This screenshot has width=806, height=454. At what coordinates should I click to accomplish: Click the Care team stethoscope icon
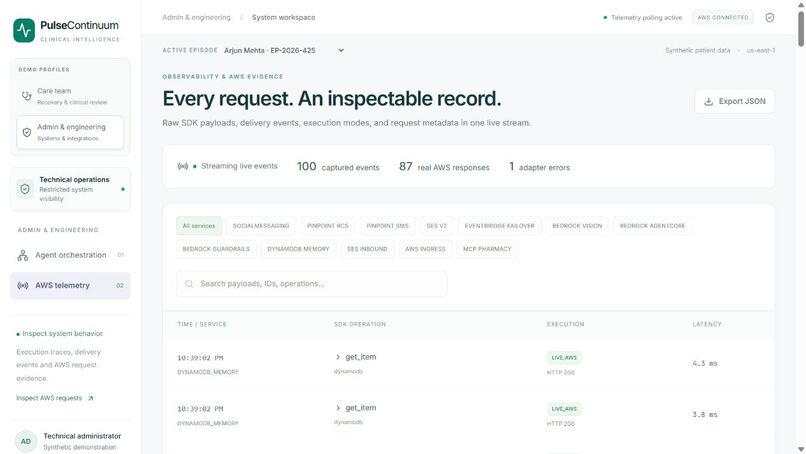[x=26, y=96]
